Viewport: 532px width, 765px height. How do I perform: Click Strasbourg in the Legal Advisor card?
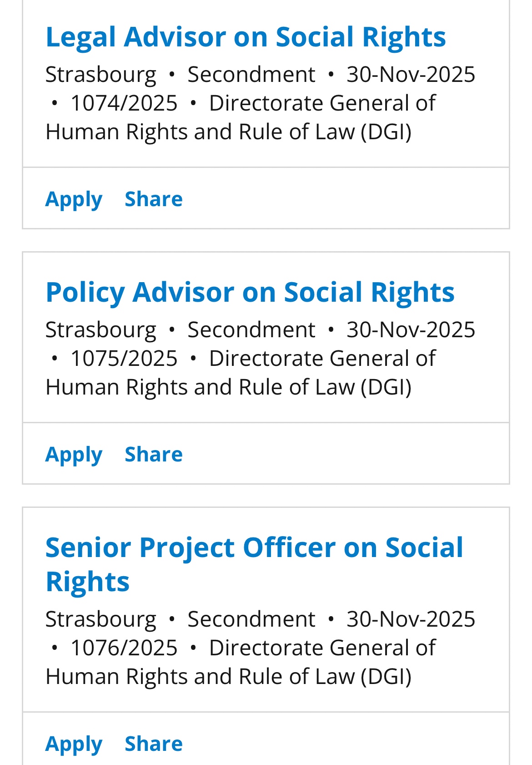click(100, 74)
